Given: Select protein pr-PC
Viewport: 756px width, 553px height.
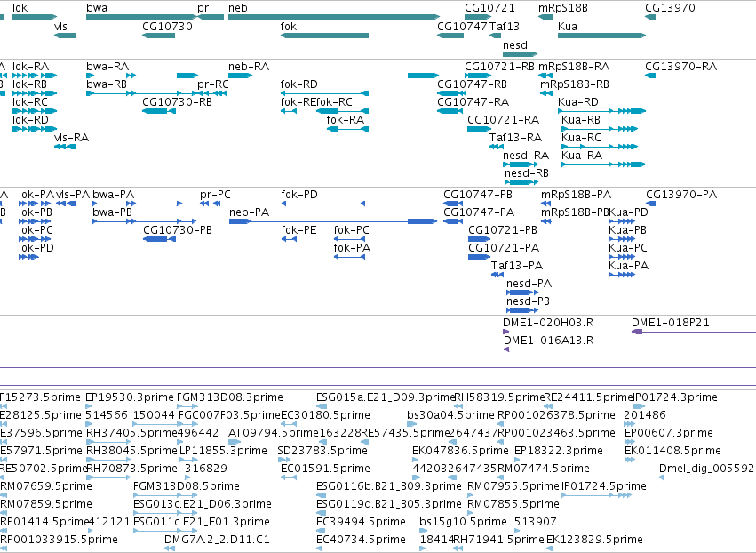Looking at the screenshot, I should pyautogui.click(x=216, y=195).
